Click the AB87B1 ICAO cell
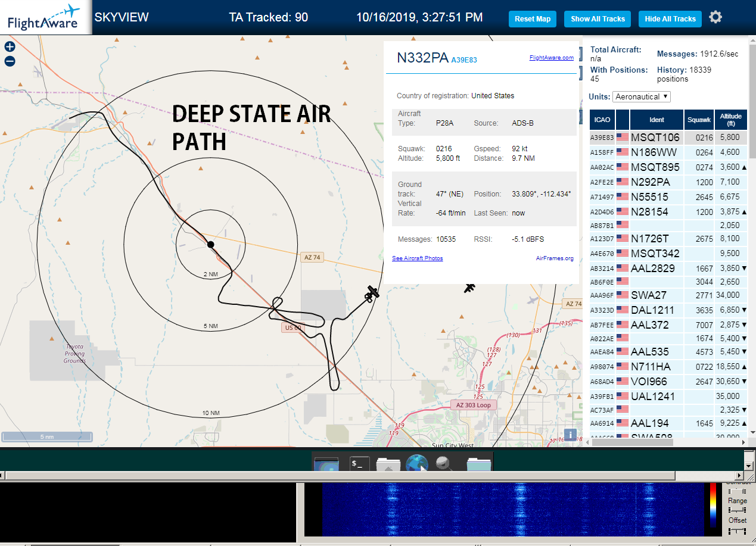This screenshot has width=756, height=546. [x=602, y=226]
